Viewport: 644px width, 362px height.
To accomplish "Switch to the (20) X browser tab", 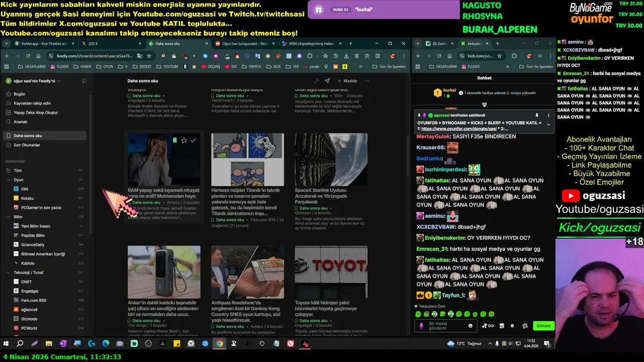I will click(111, 44).
